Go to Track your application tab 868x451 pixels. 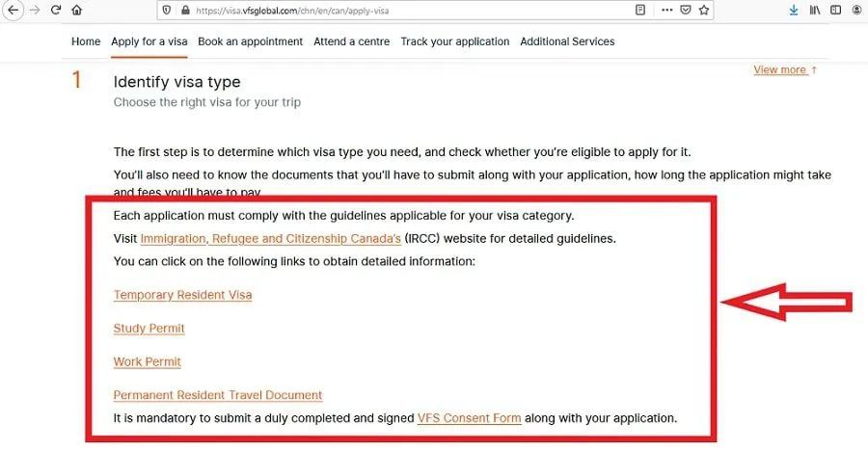(x=454, y=41)
